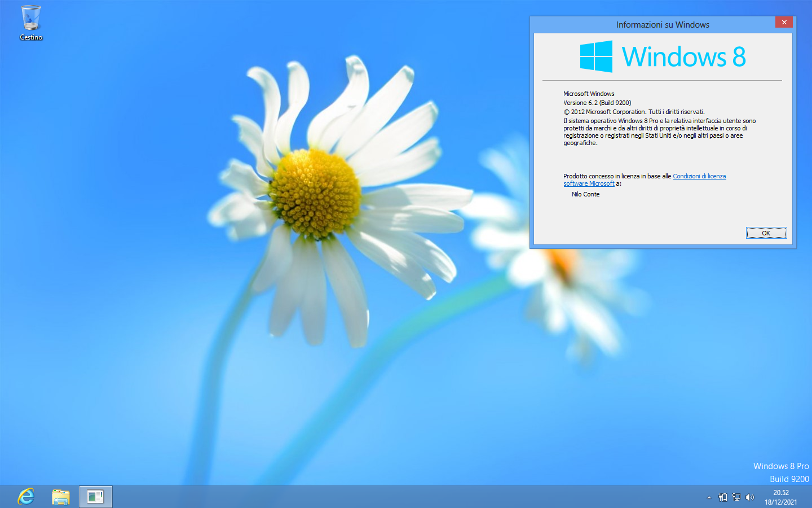Open the volume speaker tray icon

750,497
